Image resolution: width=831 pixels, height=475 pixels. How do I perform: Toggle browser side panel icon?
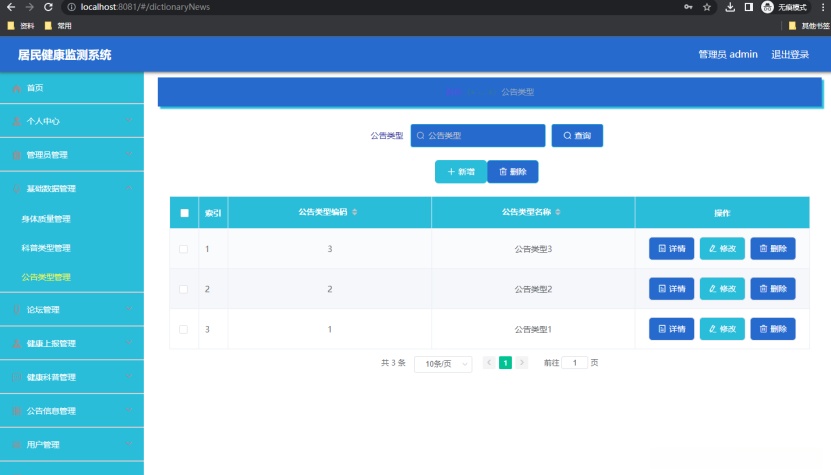pos(748,7)
